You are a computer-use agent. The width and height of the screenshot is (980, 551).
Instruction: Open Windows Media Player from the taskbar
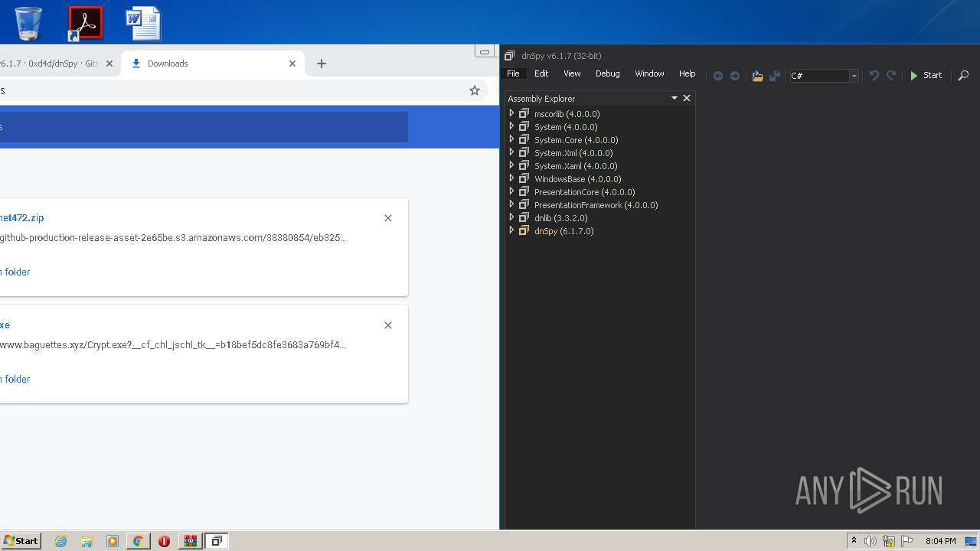pyautogui.click(x=112, y=541)
